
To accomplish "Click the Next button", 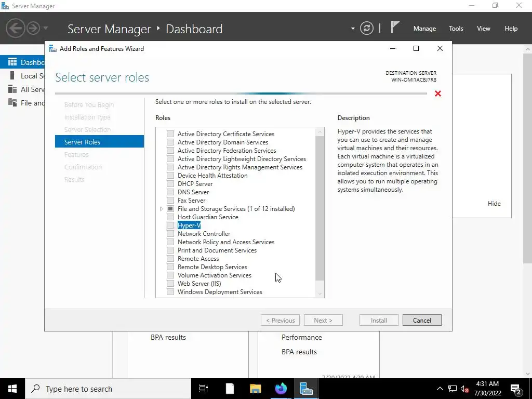I will [323, 320].
